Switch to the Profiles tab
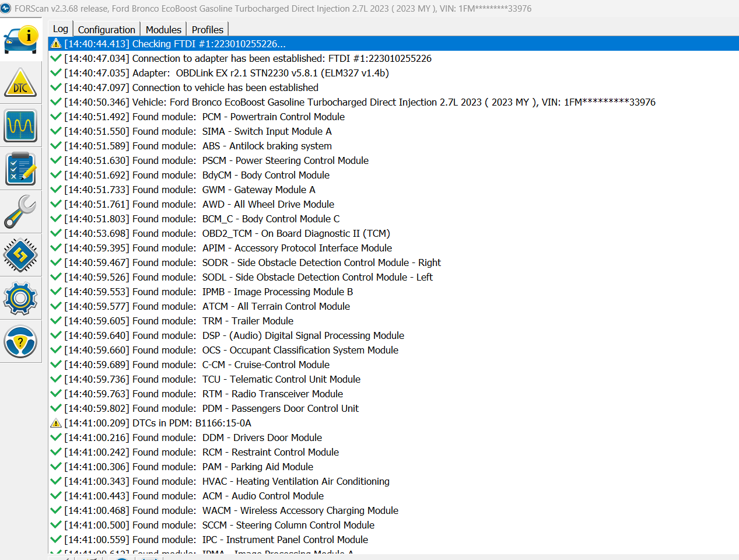The image size is (739, 560). (208, 30)
